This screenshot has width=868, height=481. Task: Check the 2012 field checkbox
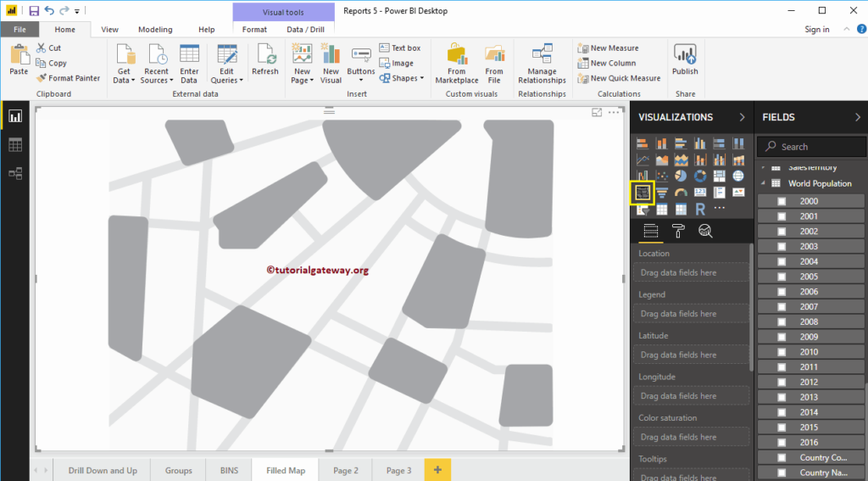point(782,383)
